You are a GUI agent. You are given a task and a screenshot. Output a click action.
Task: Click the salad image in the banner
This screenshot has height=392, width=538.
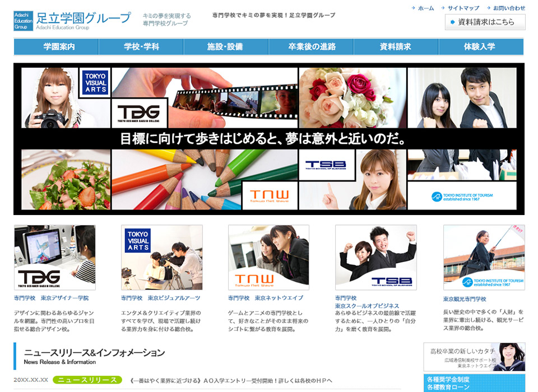(66, 179)
